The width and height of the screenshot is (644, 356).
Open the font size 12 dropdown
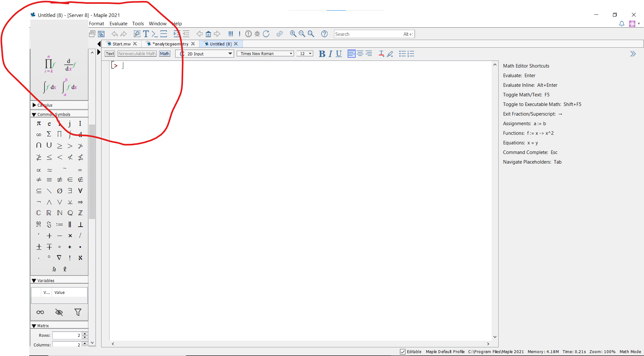tap(305, 54)
